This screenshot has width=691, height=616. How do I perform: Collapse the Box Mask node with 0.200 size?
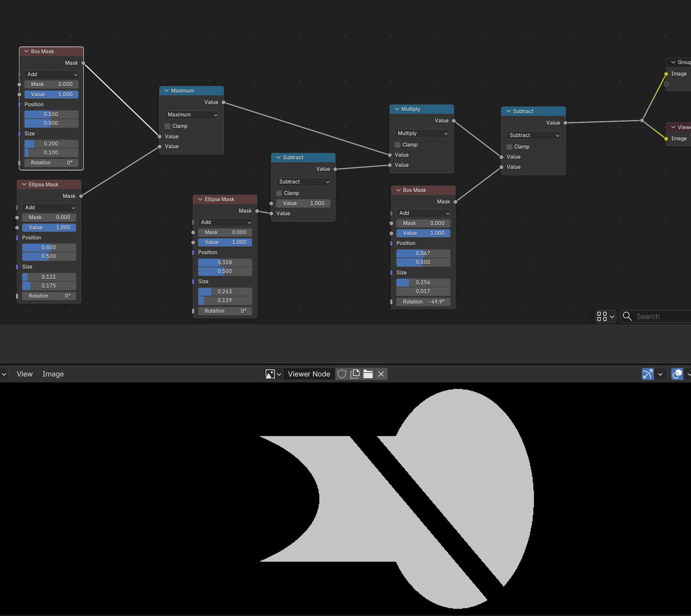[x=26, y=51]
